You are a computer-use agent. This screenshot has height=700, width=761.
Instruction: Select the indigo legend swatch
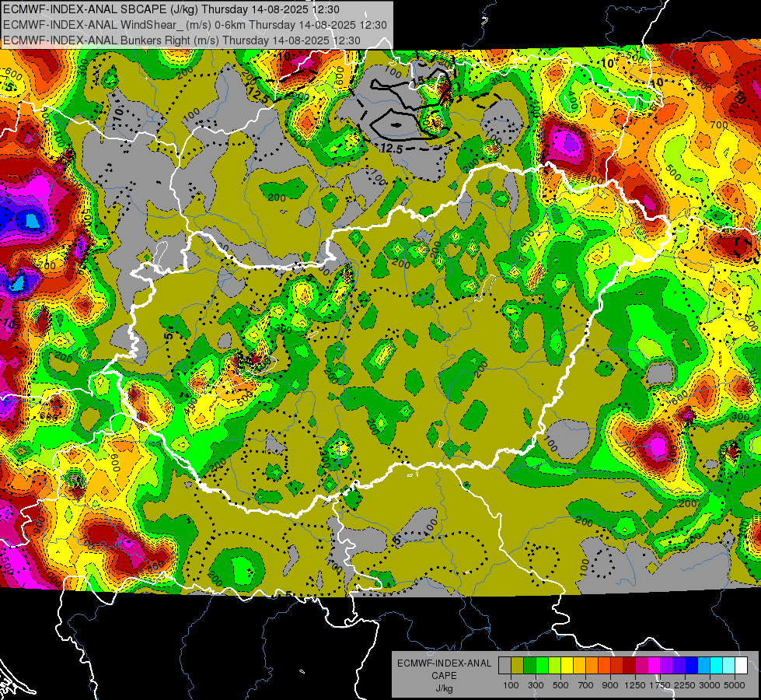point(679,666)
